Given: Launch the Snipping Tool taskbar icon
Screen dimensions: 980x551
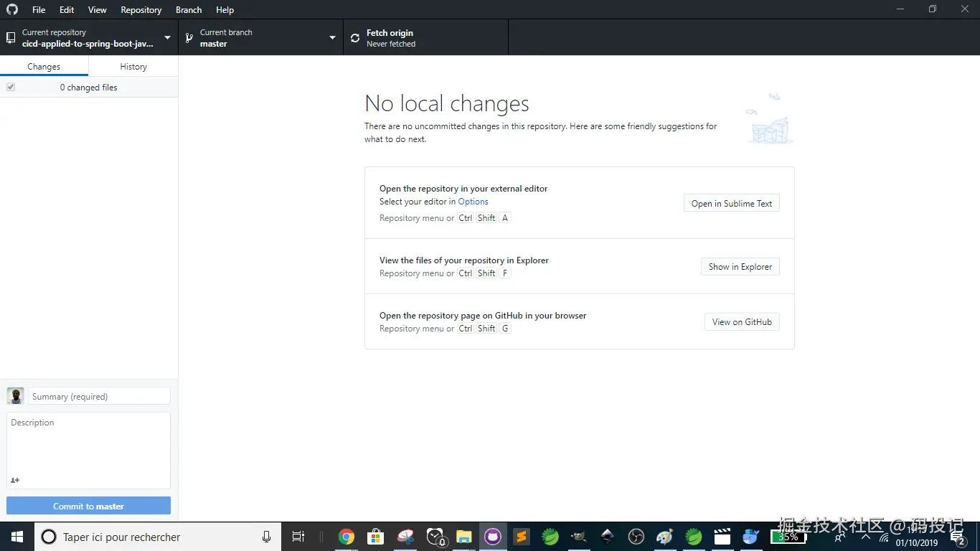Looking at the screenshot, I should [x=405, y=537].
